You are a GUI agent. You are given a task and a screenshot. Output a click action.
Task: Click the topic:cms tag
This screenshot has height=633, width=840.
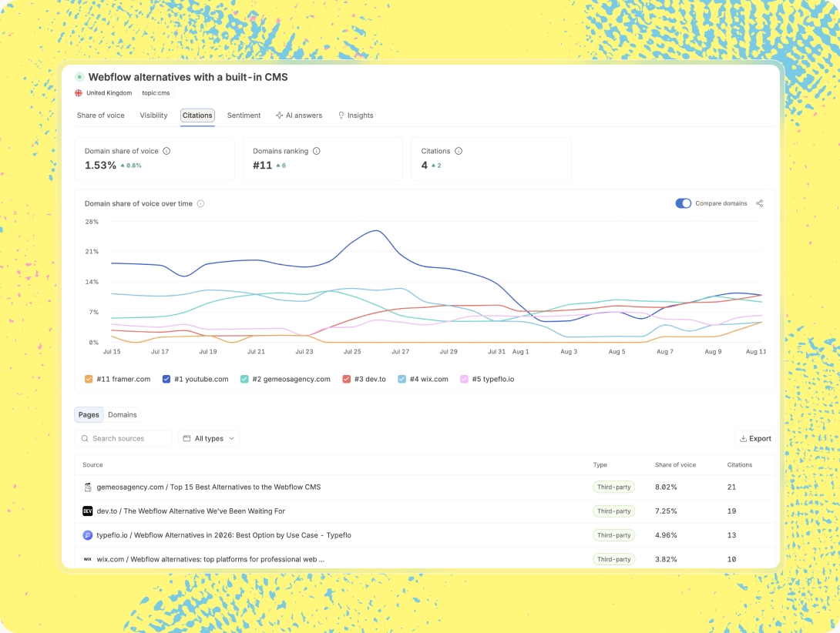coord(156,92)
